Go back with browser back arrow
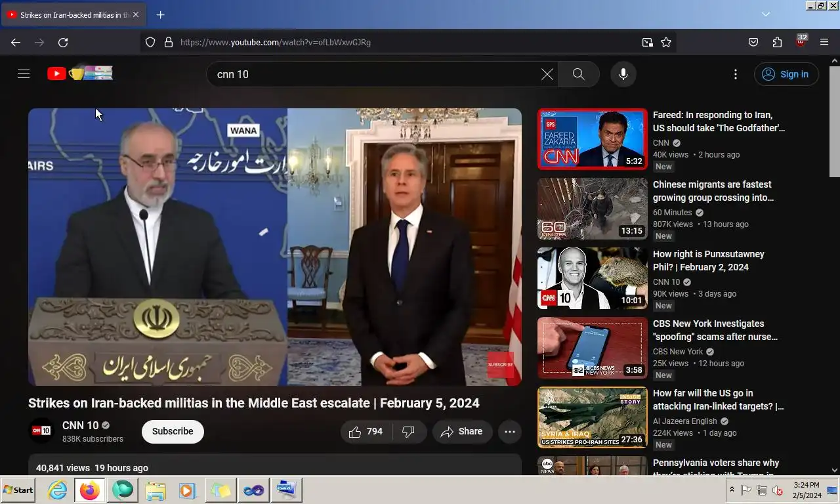Viewport: 840px width, 504px height. (16, 42)
